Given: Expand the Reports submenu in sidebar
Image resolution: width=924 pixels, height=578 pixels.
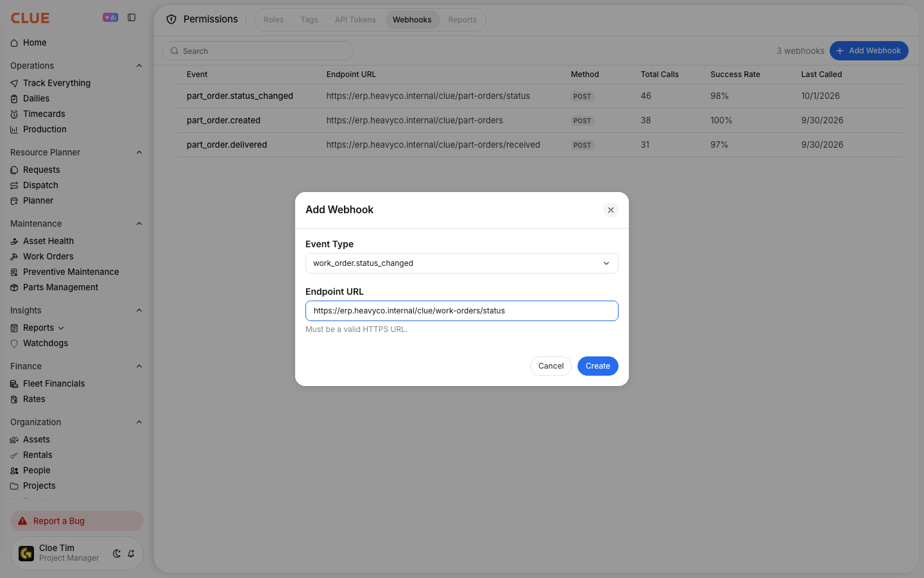Looking at the screenshot, I should 61,328.
